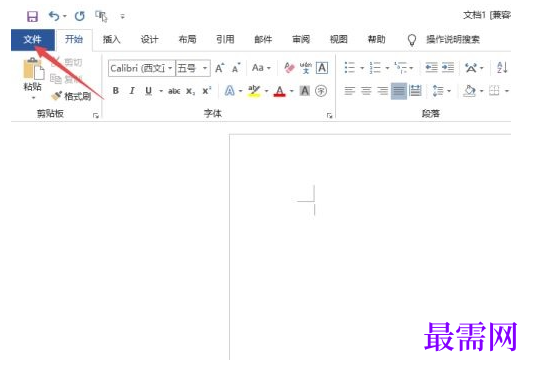Switch to the 视图 (View) tab
The image size is (536, 368).
coord(338,40)
